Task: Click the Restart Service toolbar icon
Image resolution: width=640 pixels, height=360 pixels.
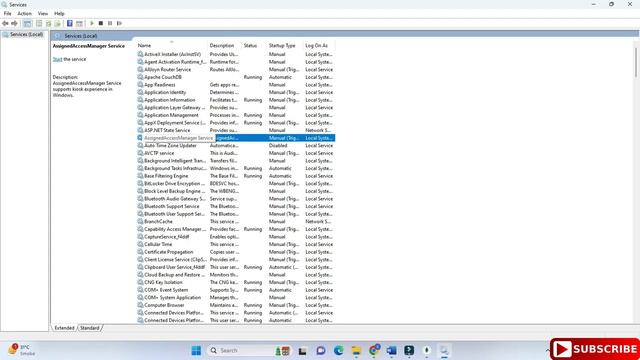Action: click(x=119, y=23)
